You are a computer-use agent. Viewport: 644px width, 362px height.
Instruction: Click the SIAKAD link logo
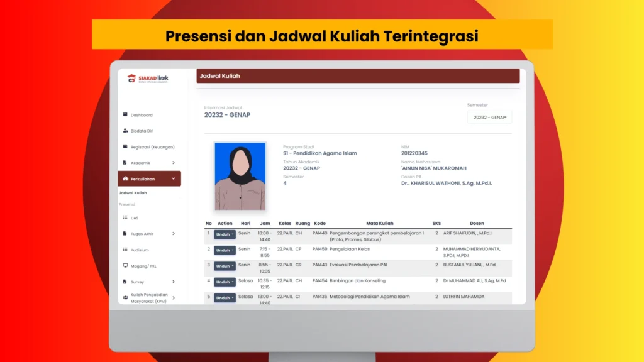148,79
